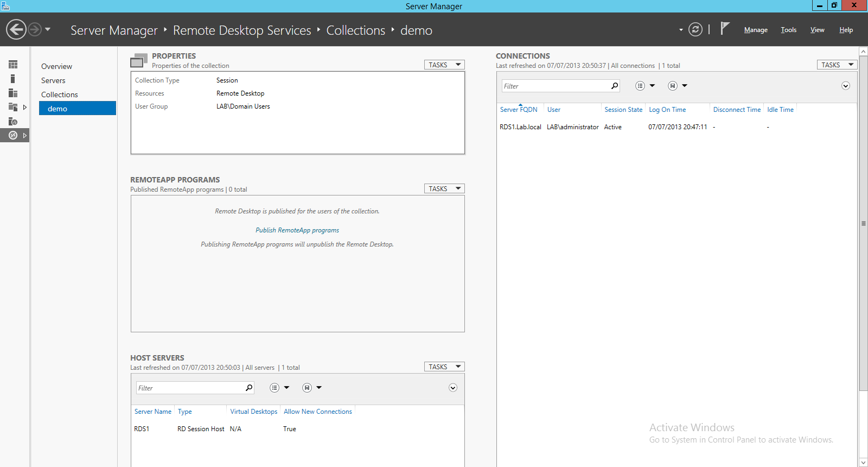Expand the Remote Desktop Services arrow

pyautogui.click(x=24, y=135)
